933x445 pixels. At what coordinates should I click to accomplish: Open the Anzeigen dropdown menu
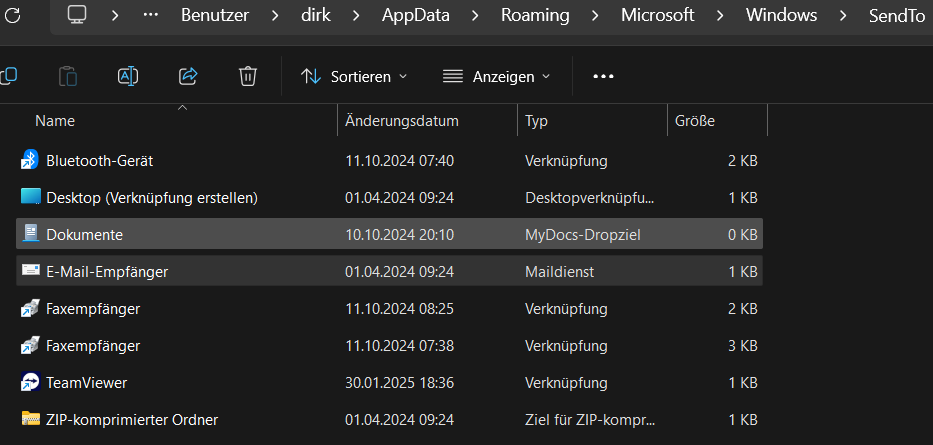496,76
